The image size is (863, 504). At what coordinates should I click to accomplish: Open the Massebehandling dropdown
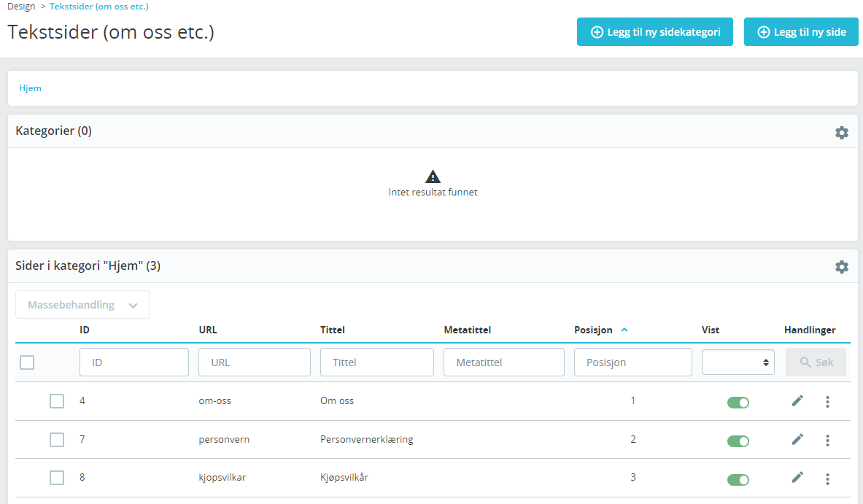pyautogui.click(x=82, y=305)
